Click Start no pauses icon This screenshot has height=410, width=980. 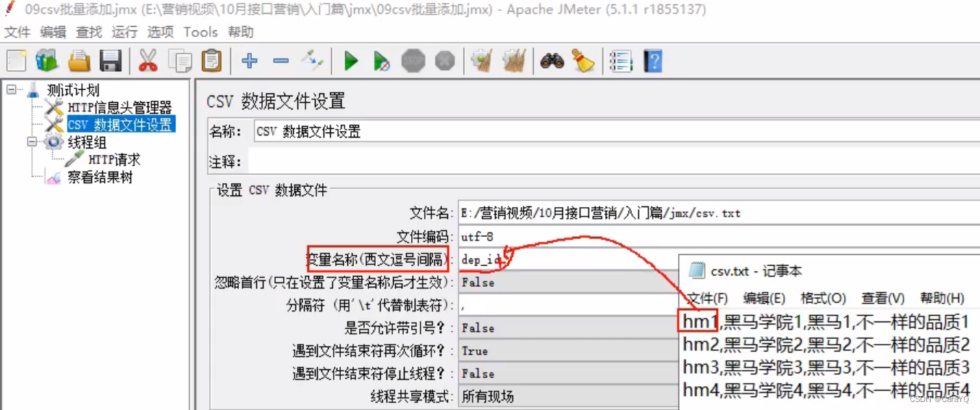(382, 61)
